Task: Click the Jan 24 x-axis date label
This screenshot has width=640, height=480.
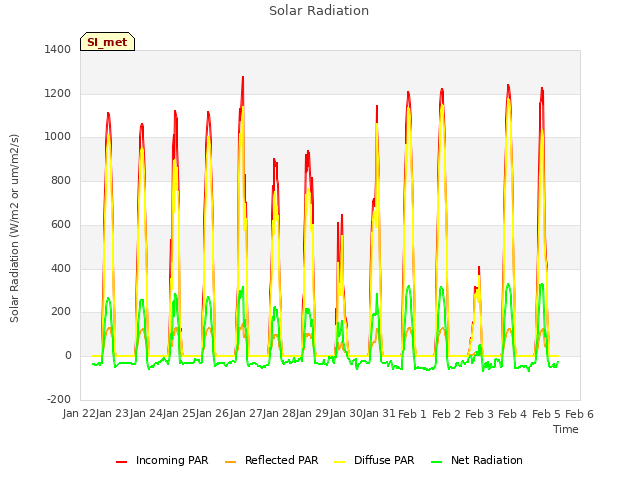Action: pos(146,414)
